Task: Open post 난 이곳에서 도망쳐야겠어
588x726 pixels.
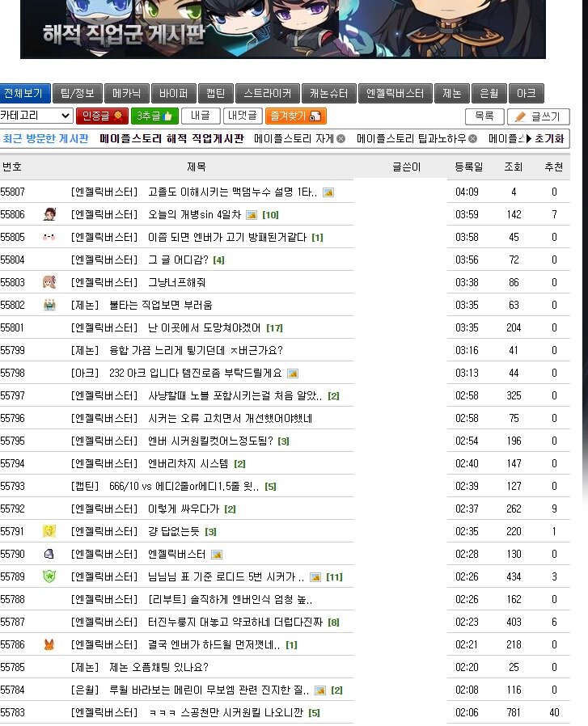Action: click(204, 327)
